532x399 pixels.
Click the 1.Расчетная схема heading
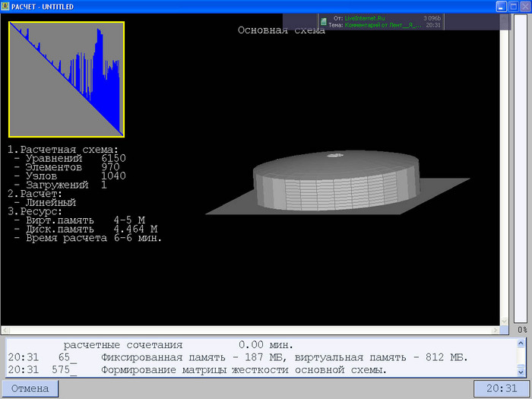(63, 150)
